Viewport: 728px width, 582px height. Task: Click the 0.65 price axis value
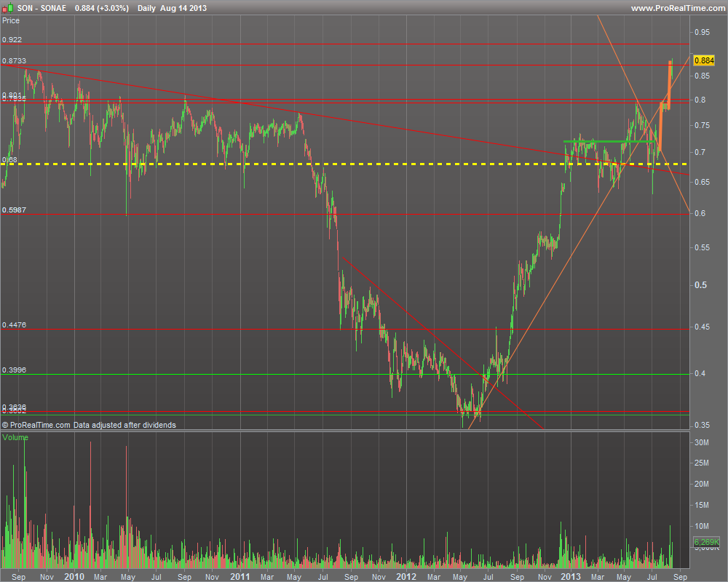click(702, 182)
